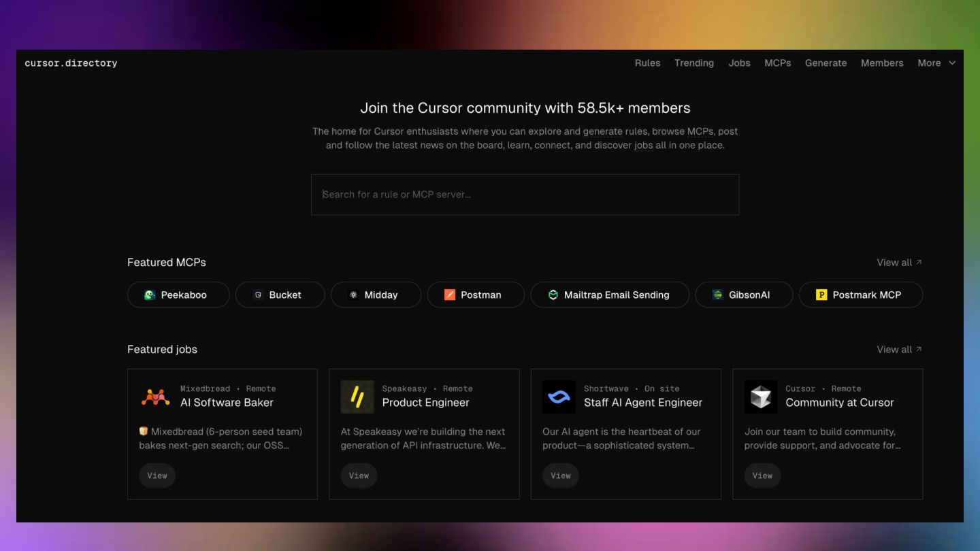Open the Jobs navigation link

coord(739,63)
